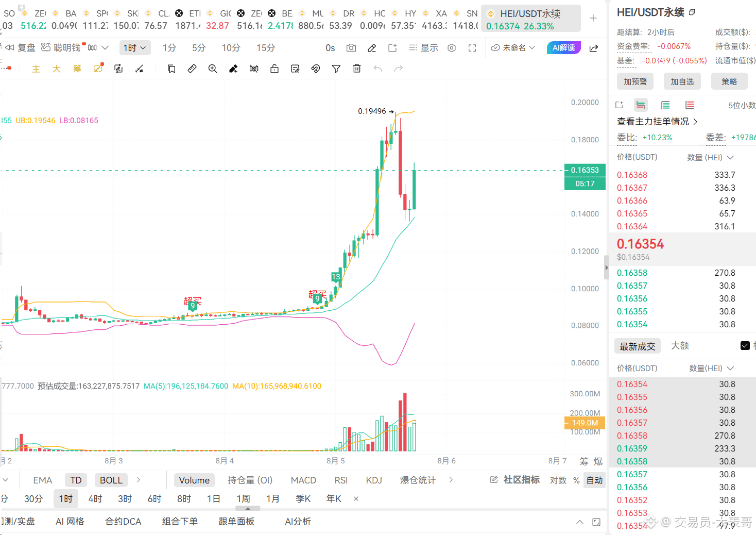Click the 加预警 button

[x=635, y=81]
